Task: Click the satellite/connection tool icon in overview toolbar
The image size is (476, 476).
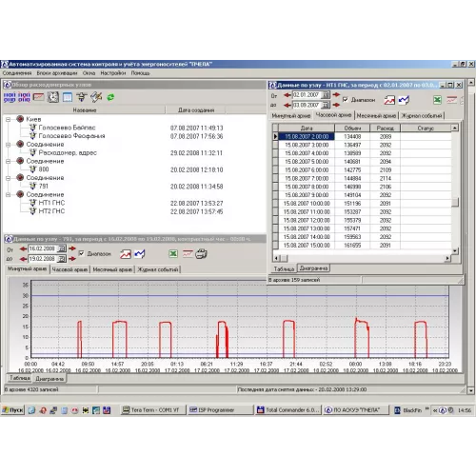Action: pyautogui.click(x=96, y=97)
